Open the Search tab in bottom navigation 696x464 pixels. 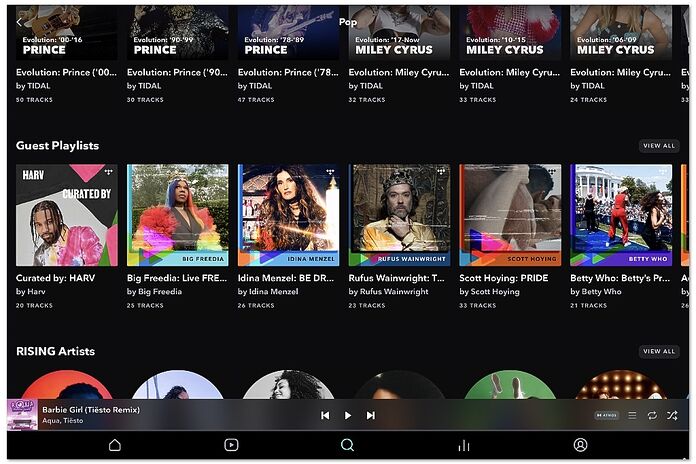pyautogui.click(x=348, y=445)
